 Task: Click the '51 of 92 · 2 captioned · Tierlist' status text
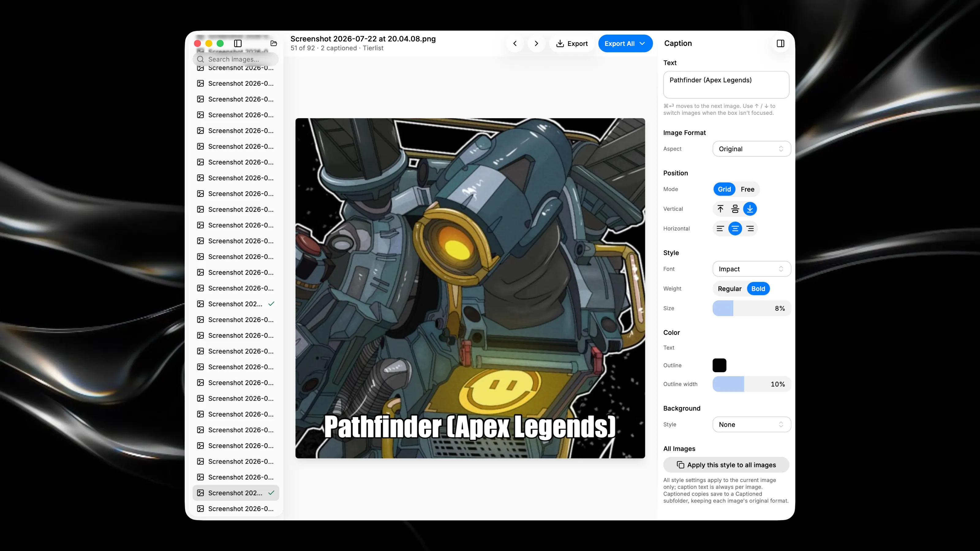click(337, 48)
